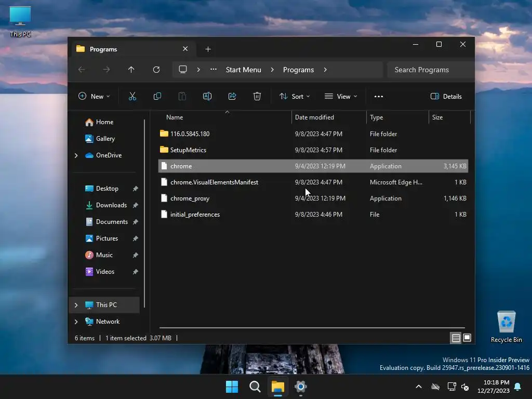
Task: Select This PC desktop icon
Action: 20,21
